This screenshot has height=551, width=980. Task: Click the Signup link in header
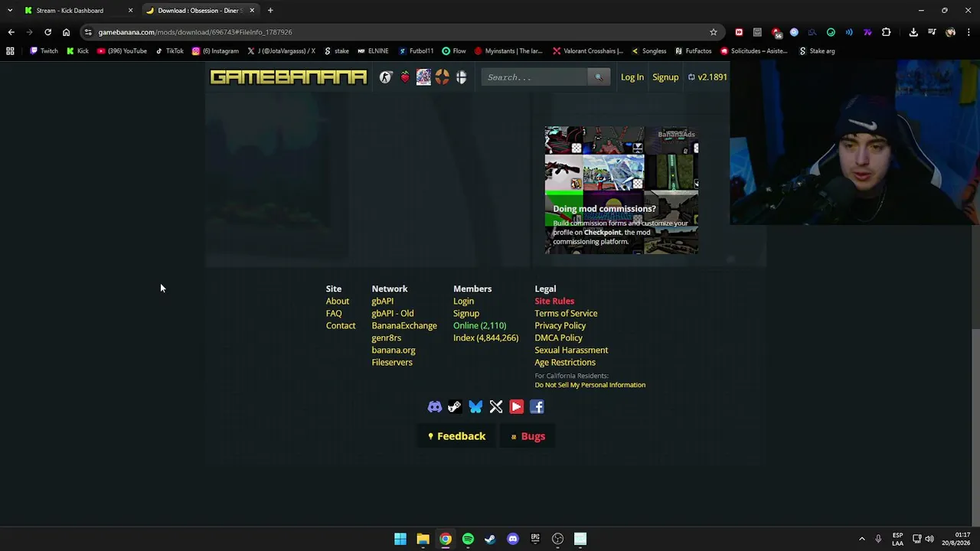pos(665,77)
